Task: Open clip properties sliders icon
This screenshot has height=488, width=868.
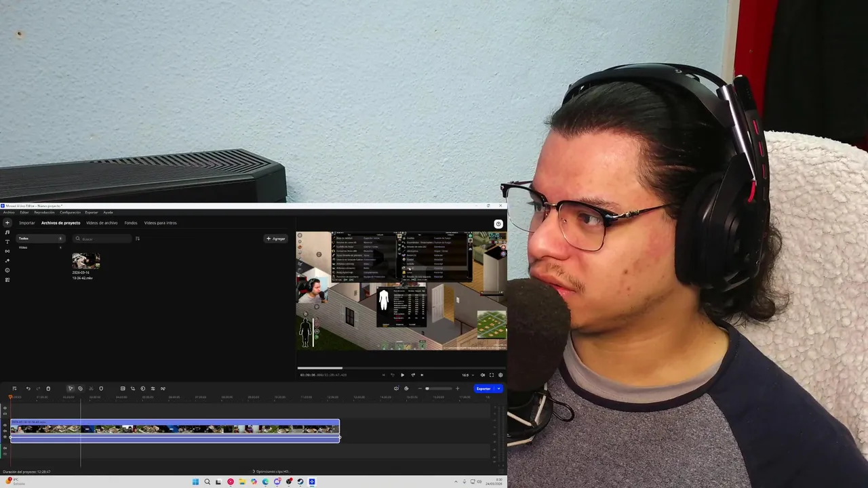Action: point(153,388)
